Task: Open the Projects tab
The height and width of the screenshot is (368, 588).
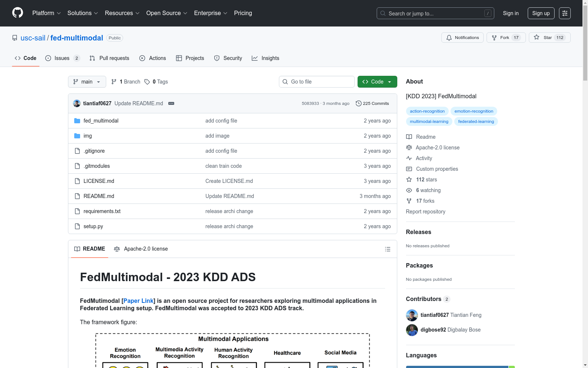Action: click(x=190, y=58)
